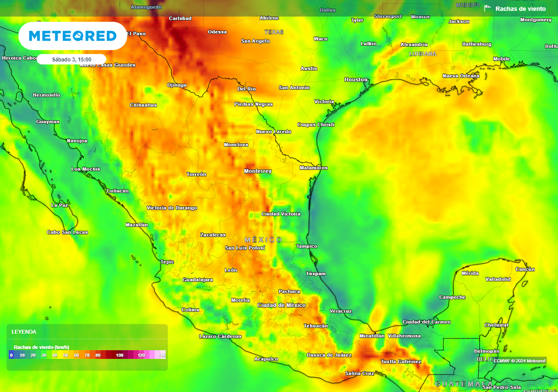Click the 50 km/h yellow legend swatch
Screen dimensions: 558x392
point(65,355)
